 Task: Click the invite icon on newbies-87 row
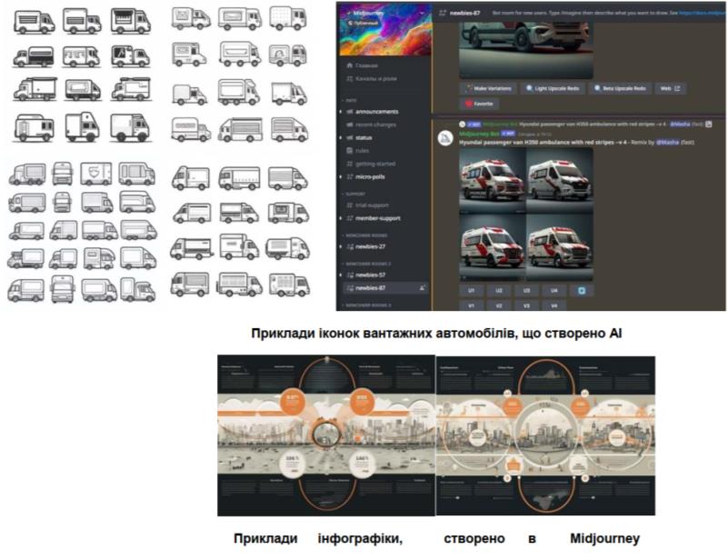pyautogui.click(x=422, y=288)
